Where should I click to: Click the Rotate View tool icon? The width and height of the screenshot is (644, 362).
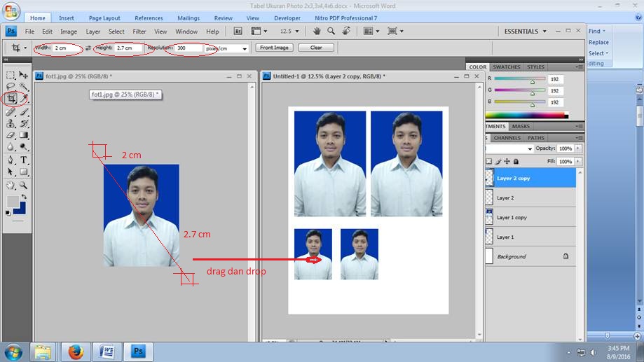click(x=345, y=32)
